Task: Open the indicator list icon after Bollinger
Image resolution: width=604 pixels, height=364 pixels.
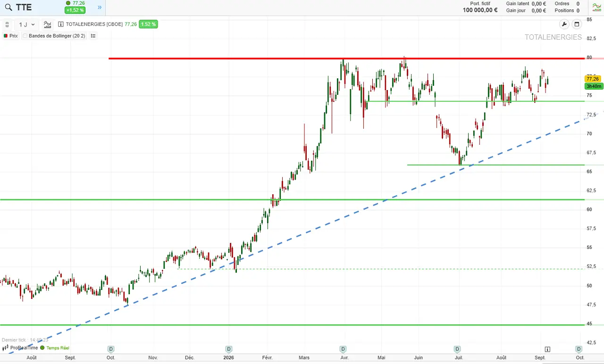Action: [x=93, y=36]
